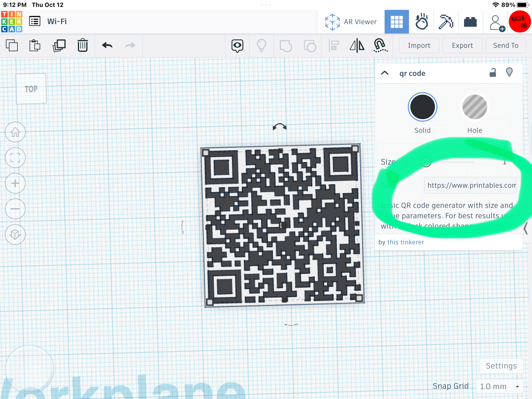
Task: Activate the Cruise magnet tool
Action: pyautogui.click(x=381, y=46)
